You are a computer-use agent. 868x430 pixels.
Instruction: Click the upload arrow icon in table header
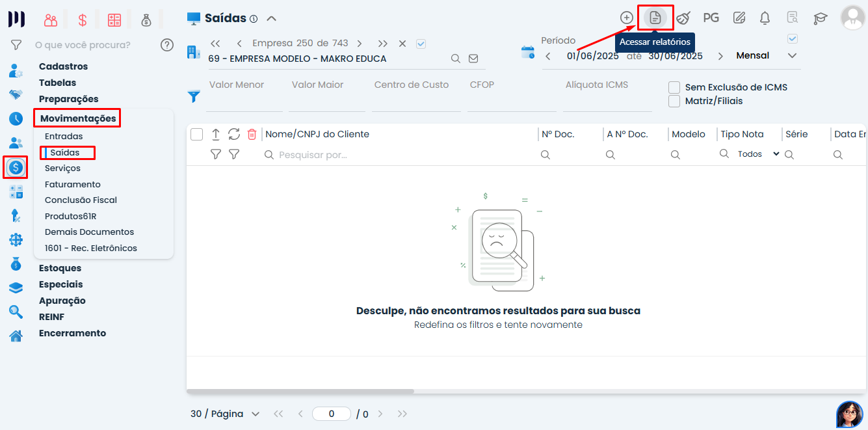pos(216,135)
